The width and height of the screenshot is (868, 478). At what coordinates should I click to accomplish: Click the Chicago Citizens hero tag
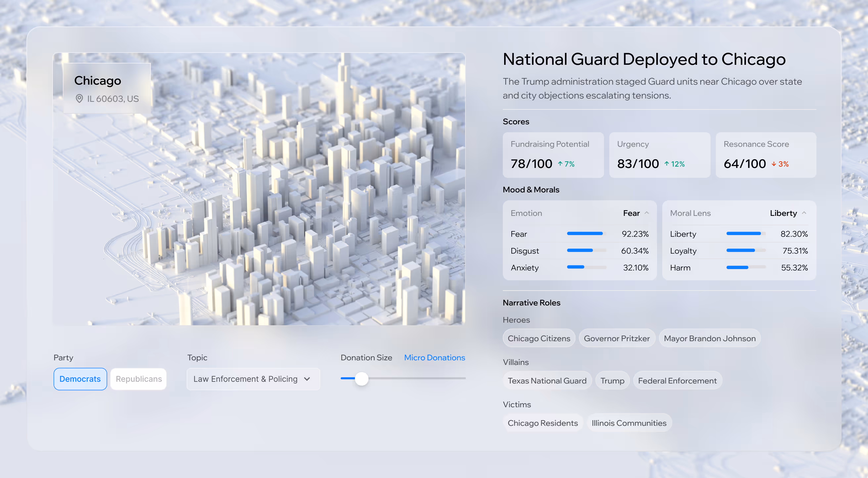pyautogui.click(x=539, y=338)
